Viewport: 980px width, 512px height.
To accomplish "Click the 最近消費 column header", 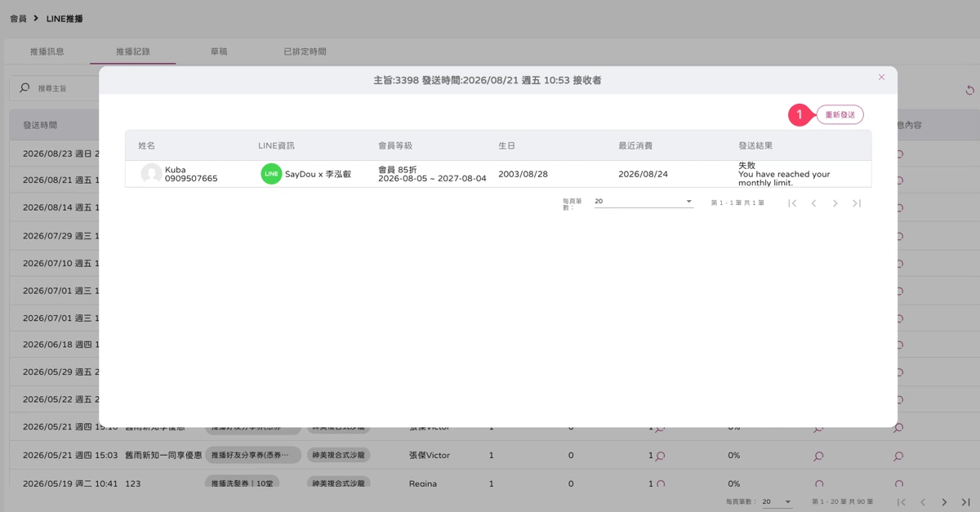I will 635,145.
